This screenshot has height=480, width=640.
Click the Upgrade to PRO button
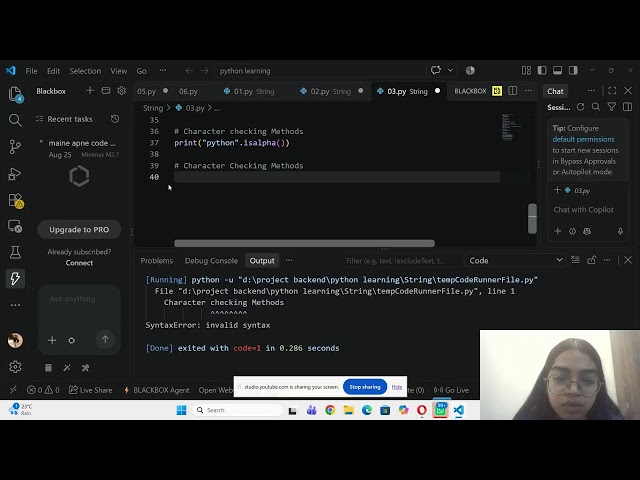(79, 229)
